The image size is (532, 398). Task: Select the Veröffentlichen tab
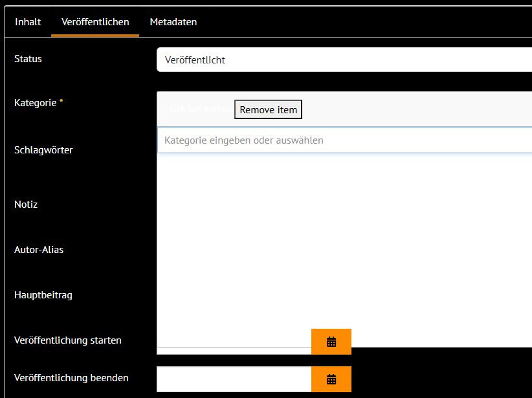click(95, 22)
